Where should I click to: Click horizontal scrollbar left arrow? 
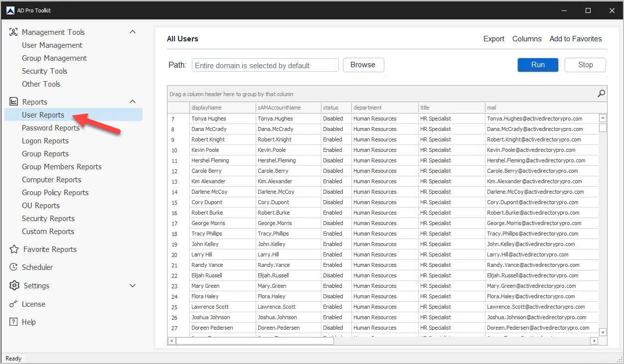[x=172, y=341]
